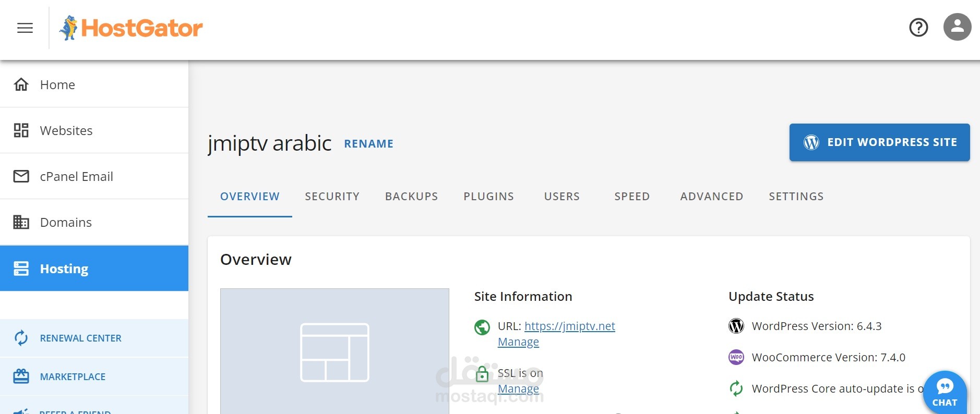Image resolution: width=980 pixels, height=414 pixels.
Task: Switch to the Backups tab
Action: pos(412,197)
